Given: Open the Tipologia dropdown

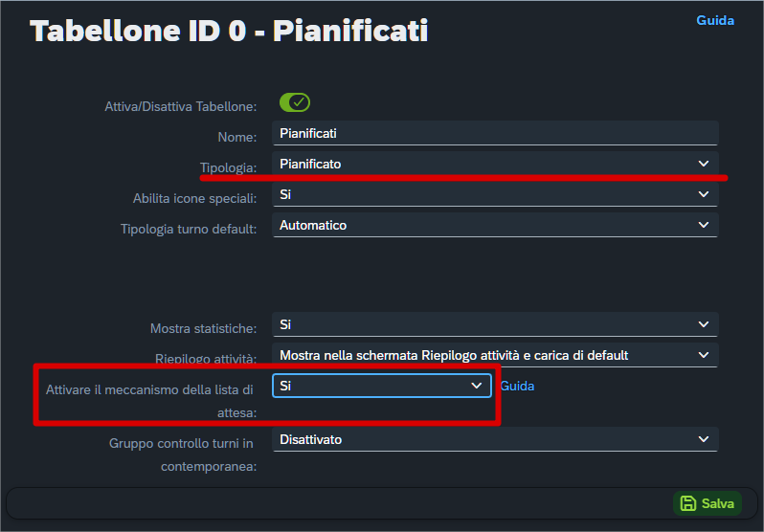Looking at the screenshot, I should (x=494, y=164).
